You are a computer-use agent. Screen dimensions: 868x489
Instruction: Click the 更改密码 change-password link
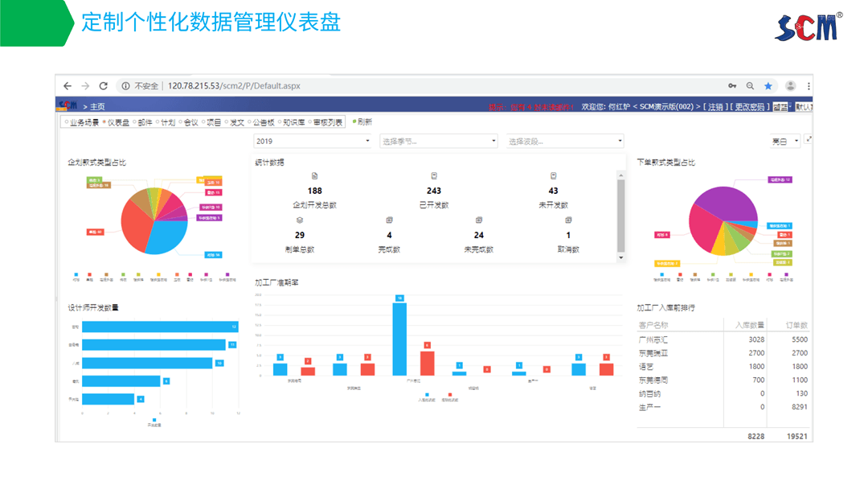751,106
